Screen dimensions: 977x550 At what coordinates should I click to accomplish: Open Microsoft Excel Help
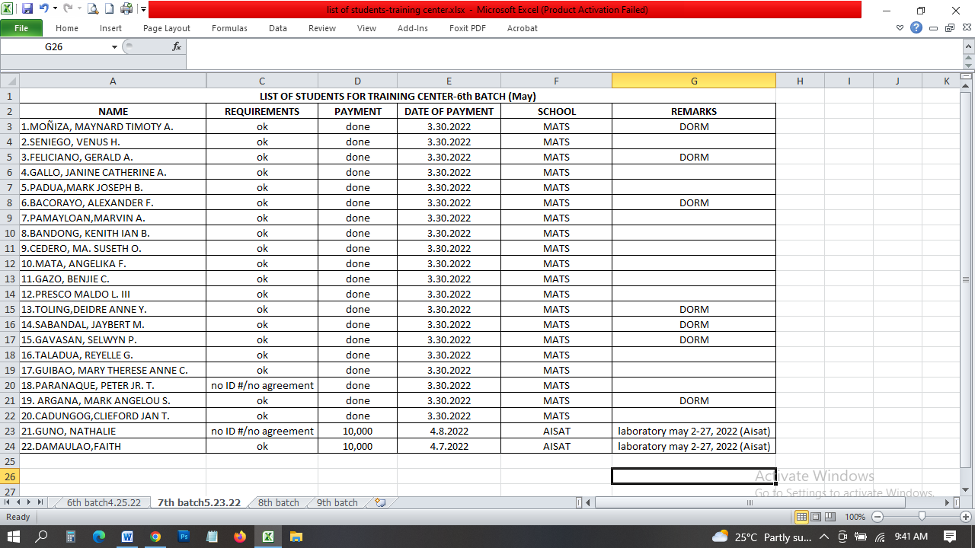pyautogui.click(x=915, y=28)
